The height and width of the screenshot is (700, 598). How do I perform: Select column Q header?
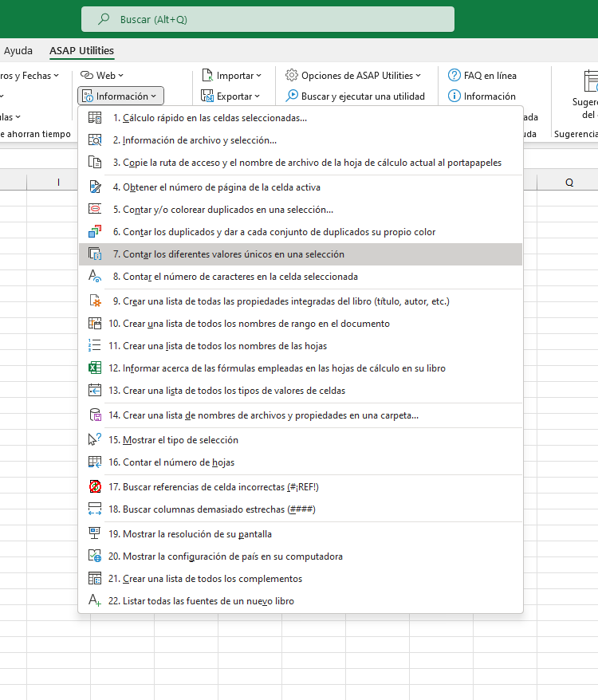[x=569, y=182]
